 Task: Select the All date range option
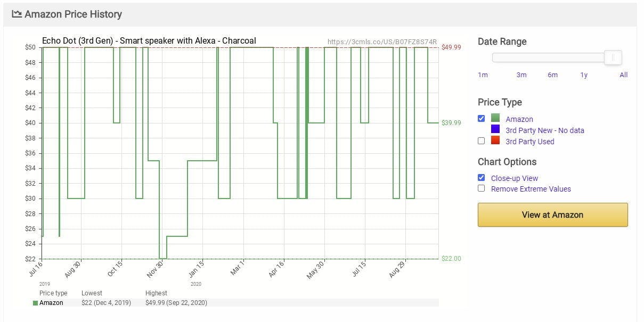(x=623, y=75)
